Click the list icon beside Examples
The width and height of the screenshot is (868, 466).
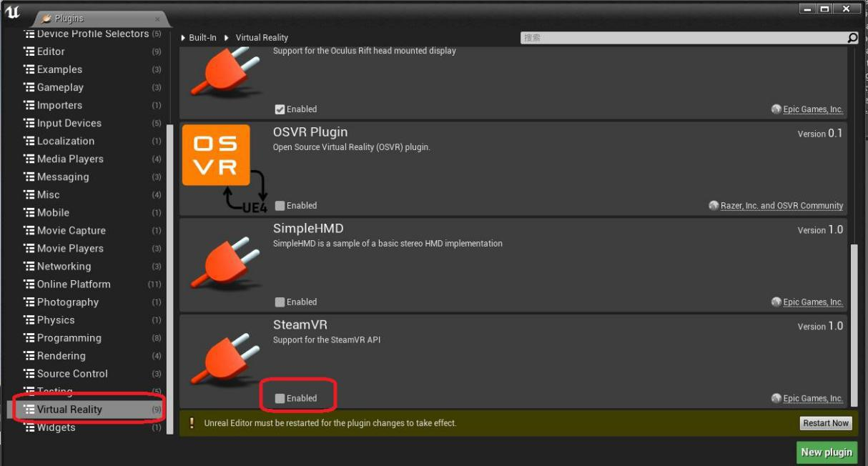(x=29, y=69)
